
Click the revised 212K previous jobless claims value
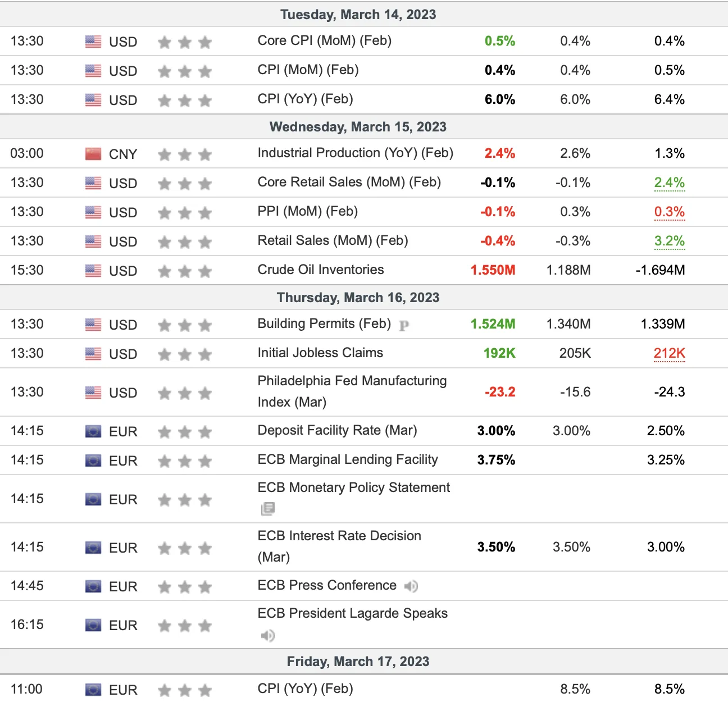[x=669, y=353]
